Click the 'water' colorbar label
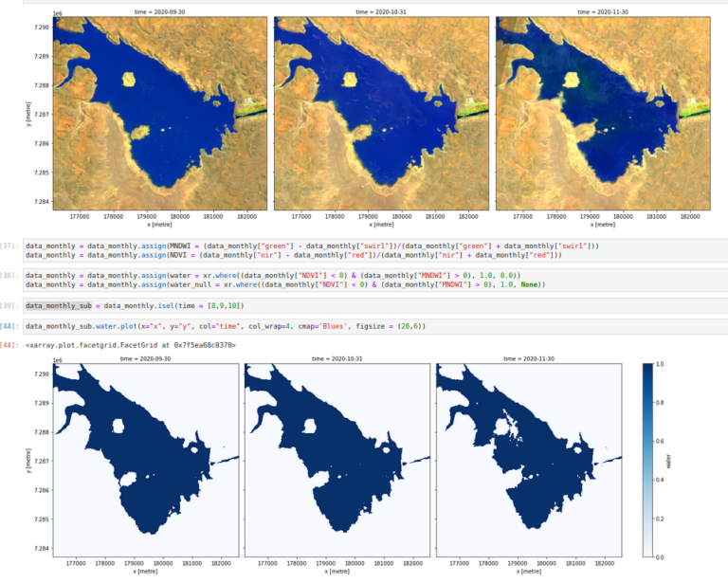This screenshot has width=728, height=583. 670,461
